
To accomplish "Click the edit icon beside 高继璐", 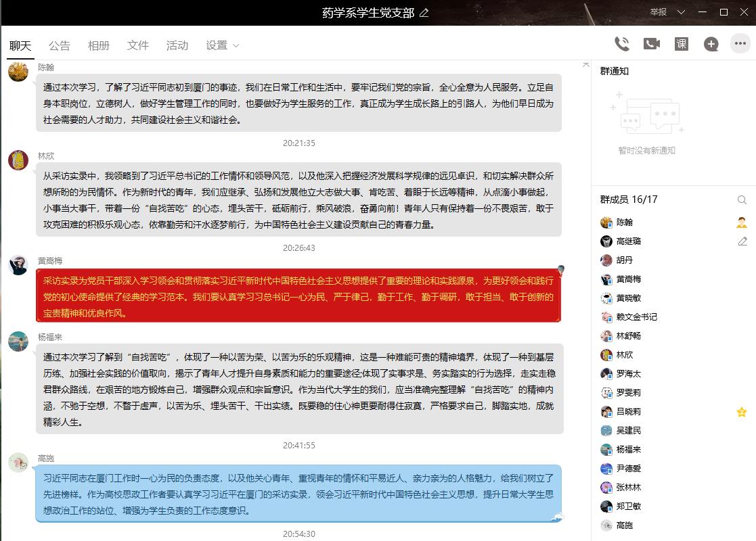I will pyautogui.click(x=742, y=241).
